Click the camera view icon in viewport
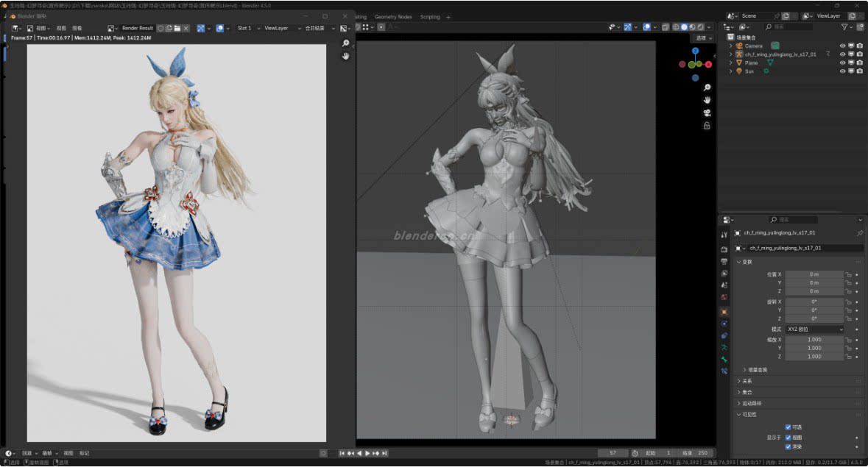 [x=707, y=113]
